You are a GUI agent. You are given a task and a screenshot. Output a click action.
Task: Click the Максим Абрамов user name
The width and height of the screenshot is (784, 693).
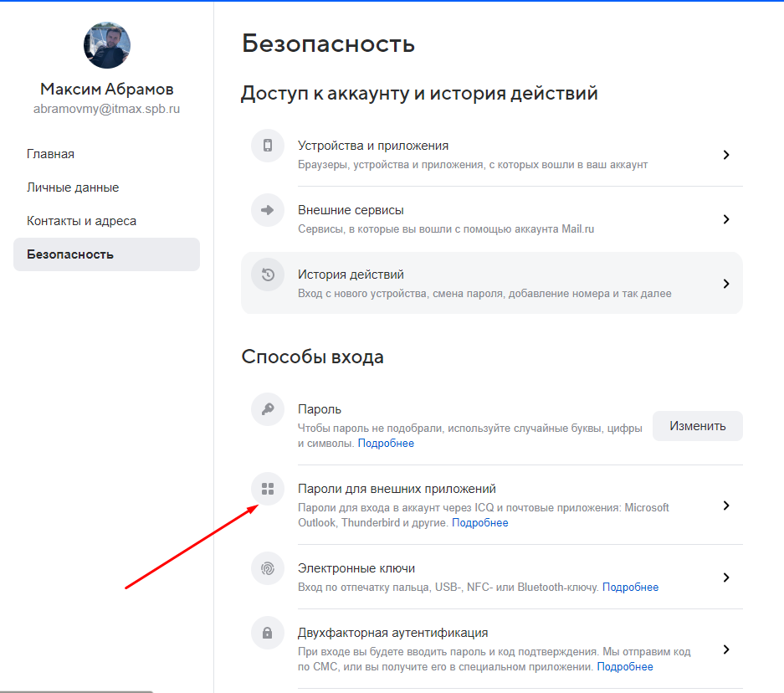pyautogui.click(x=106, y=89)
